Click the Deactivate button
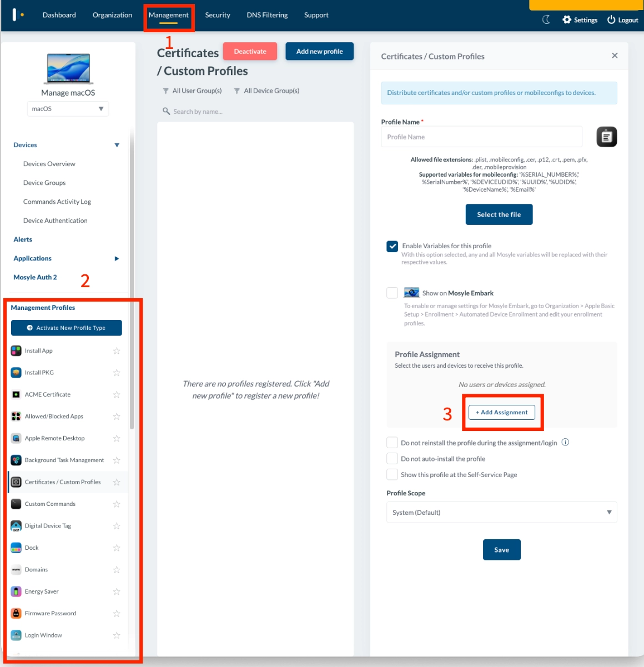 tap(250, 51)
